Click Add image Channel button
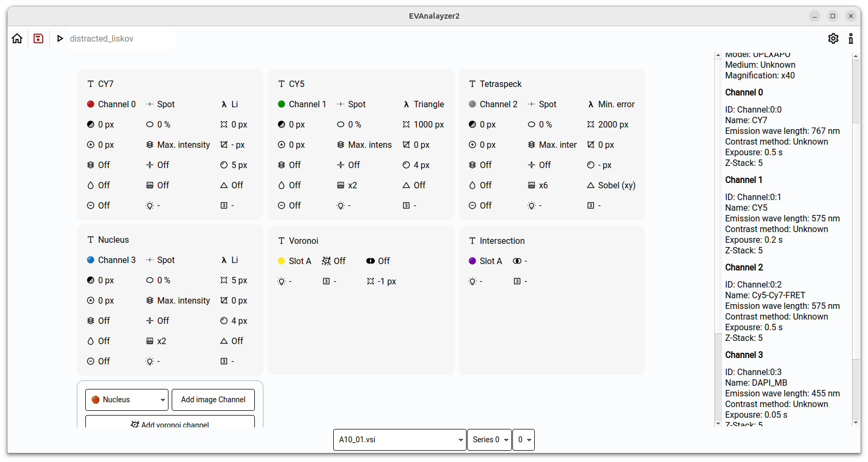The image size is (868, 462). click(x=213, y=400)
